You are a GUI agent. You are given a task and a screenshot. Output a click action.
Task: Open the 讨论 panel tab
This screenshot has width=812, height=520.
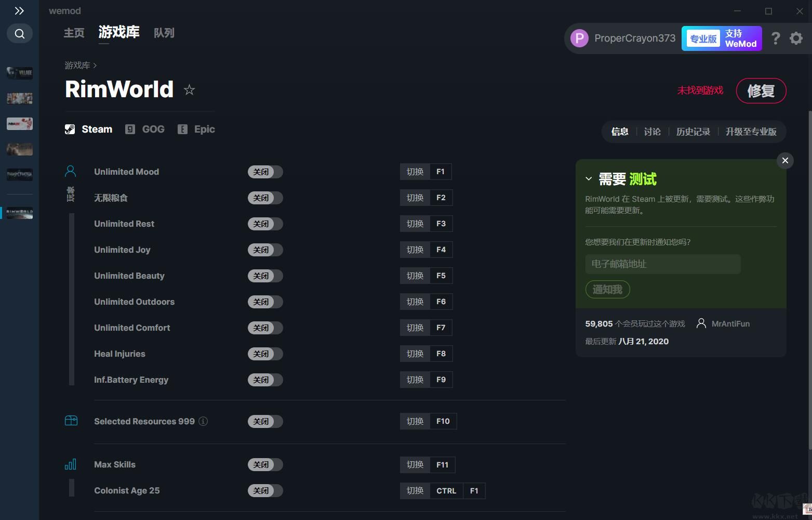click(x=652, y=132)
